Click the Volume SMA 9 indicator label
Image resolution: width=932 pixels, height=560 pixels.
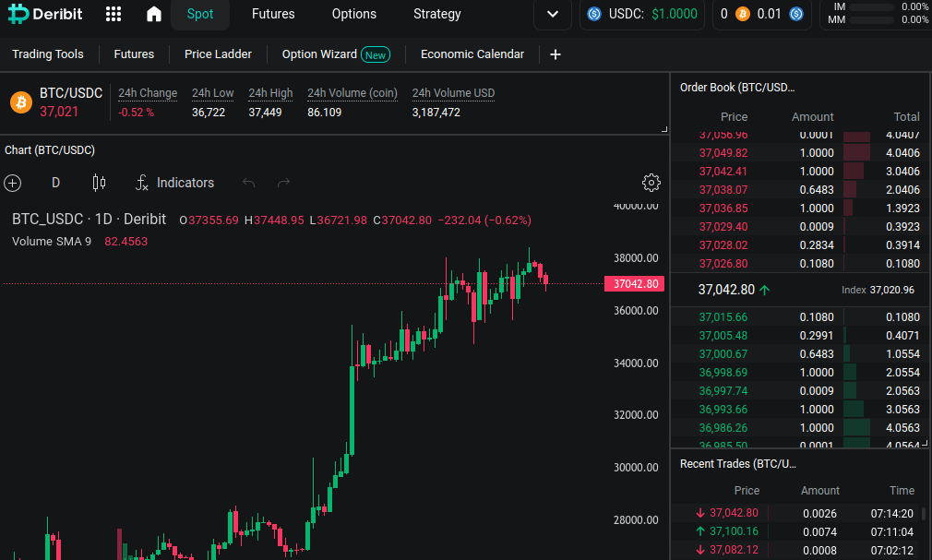click(x=52, y=242)
